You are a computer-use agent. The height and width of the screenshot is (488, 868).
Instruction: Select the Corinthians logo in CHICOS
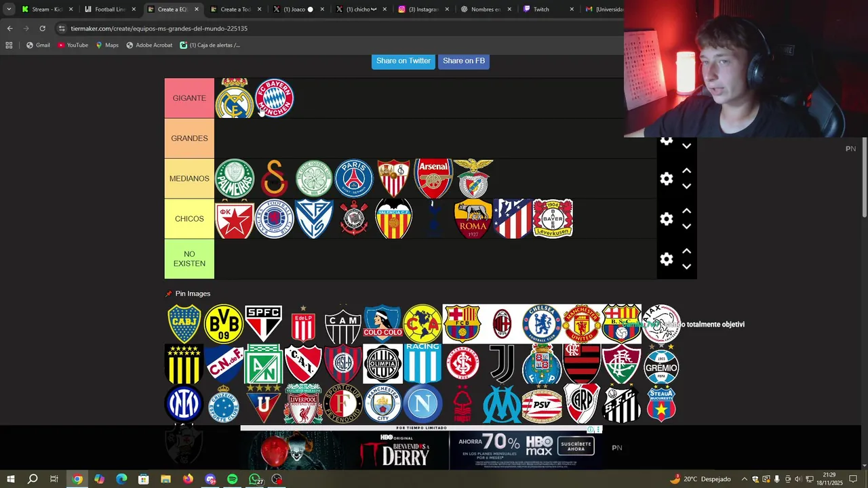[354, 218]
